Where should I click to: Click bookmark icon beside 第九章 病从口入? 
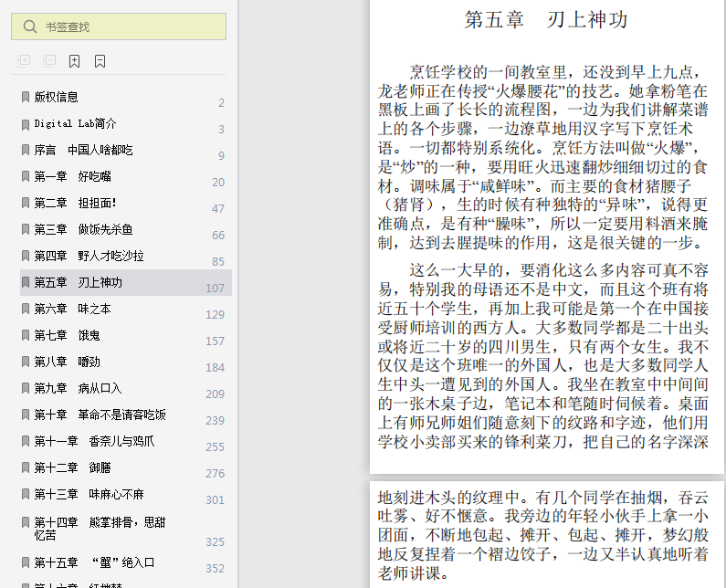point(26,388)
